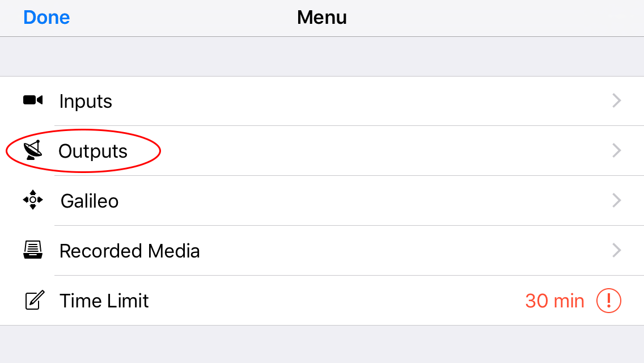Image resolution: width=644 pixels, height=363 pixels.
Task: Click the 30 min time limit value
Action: [554, 301]
